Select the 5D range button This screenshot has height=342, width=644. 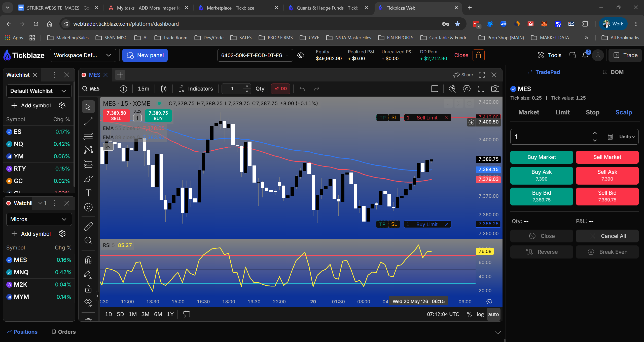[x=120, y=314]
